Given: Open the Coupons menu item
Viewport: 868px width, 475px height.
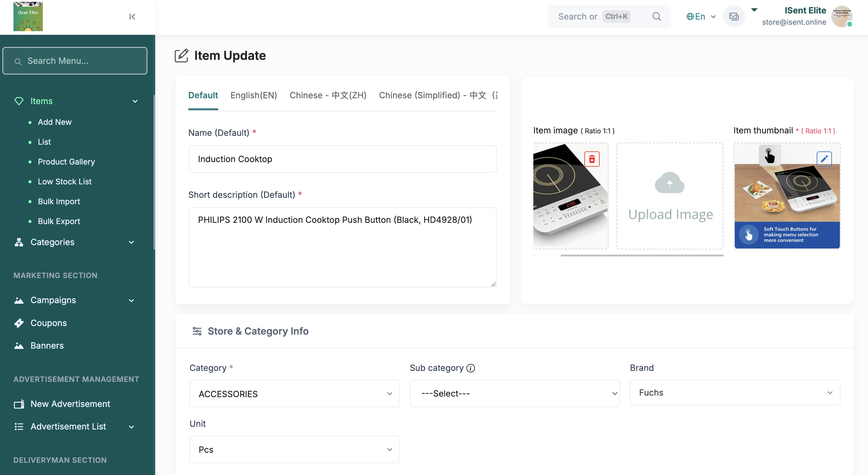Looking at the screenshot, I should point(49,323).
